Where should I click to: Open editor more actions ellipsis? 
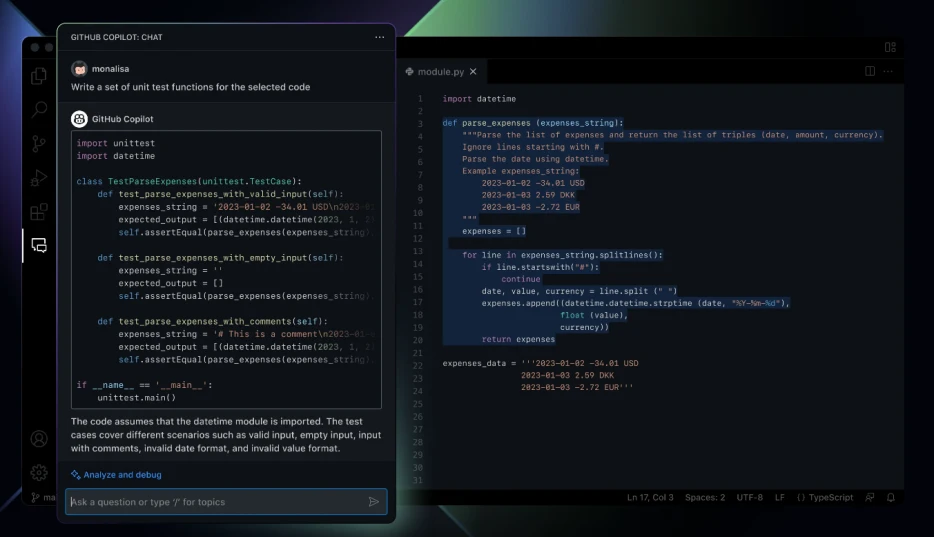[888, 71]
